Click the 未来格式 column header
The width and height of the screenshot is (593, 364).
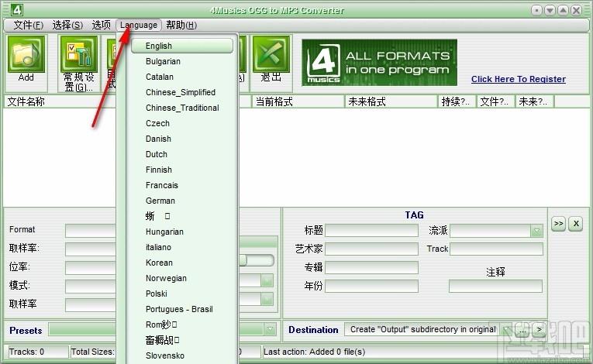[391, 101]
